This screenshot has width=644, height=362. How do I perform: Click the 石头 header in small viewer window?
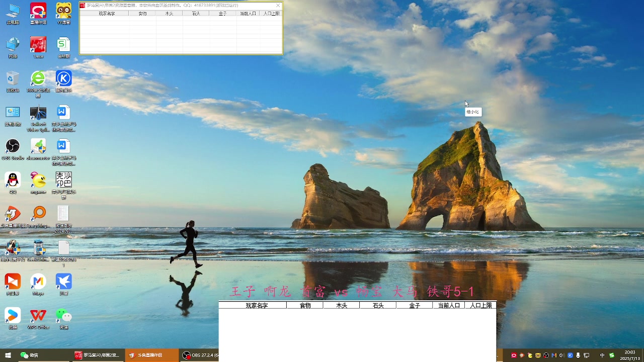pos(196,14)
